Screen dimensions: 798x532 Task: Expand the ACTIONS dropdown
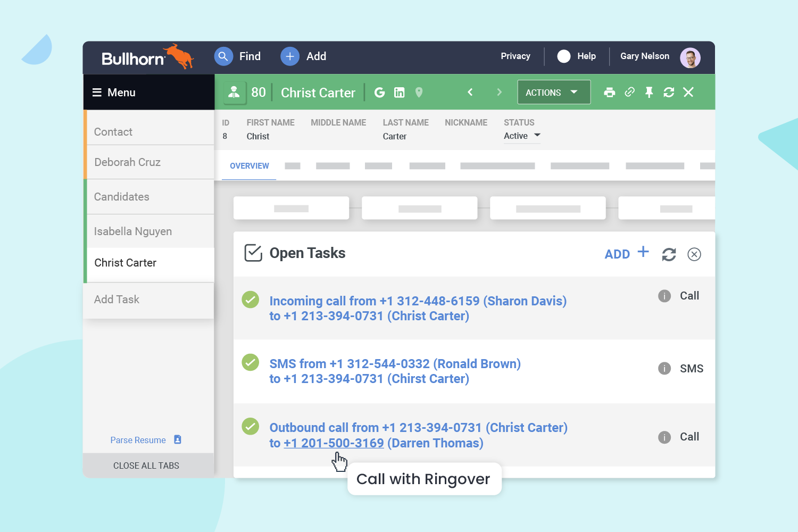(553, 93)
